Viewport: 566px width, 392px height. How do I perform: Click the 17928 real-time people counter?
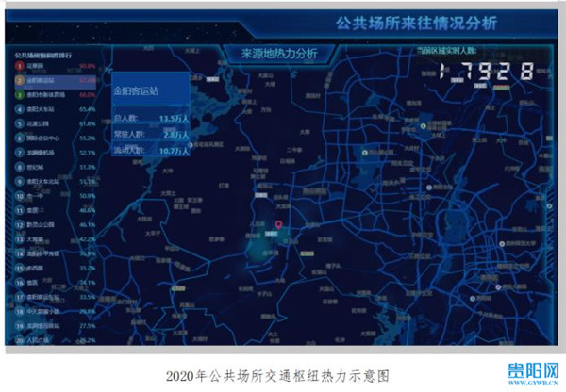click(x=486, y=71)
